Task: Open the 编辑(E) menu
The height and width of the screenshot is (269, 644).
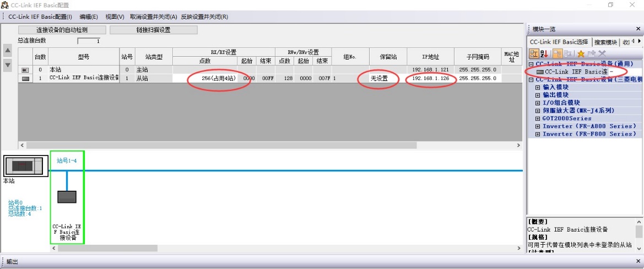Action: point(89,17)
